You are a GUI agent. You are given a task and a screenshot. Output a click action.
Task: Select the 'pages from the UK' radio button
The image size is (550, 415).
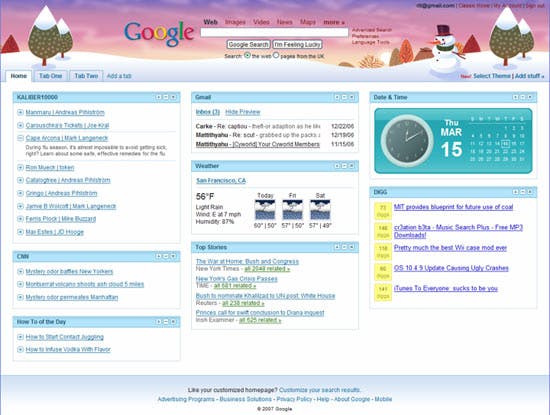pyautogui.click(x=276, y=55)
